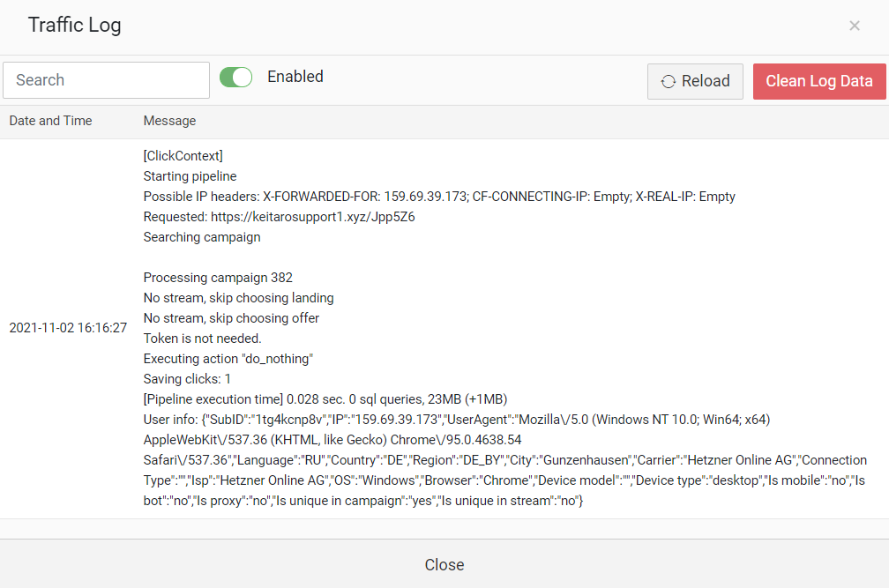Image resolution: width=889 pixels, height=588 pixels.
Task: Click the Search input field
Action: 106,80
